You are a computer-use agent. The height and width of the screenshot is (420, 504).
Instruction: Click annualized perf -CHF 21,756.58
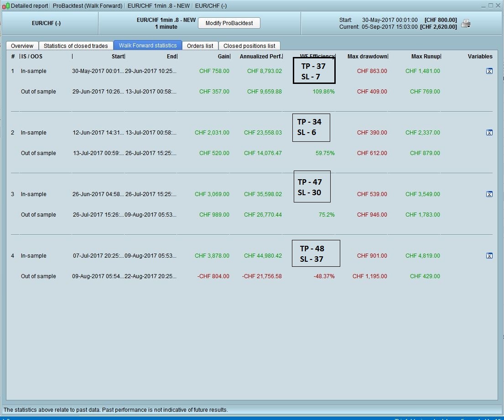click(x=262, y=276)
